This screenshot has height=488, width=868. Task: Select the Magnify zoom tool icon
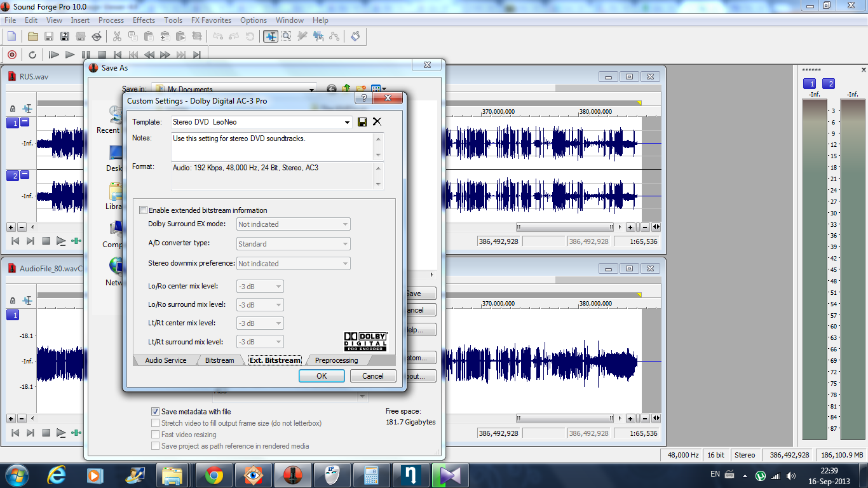tap(287, 36)
